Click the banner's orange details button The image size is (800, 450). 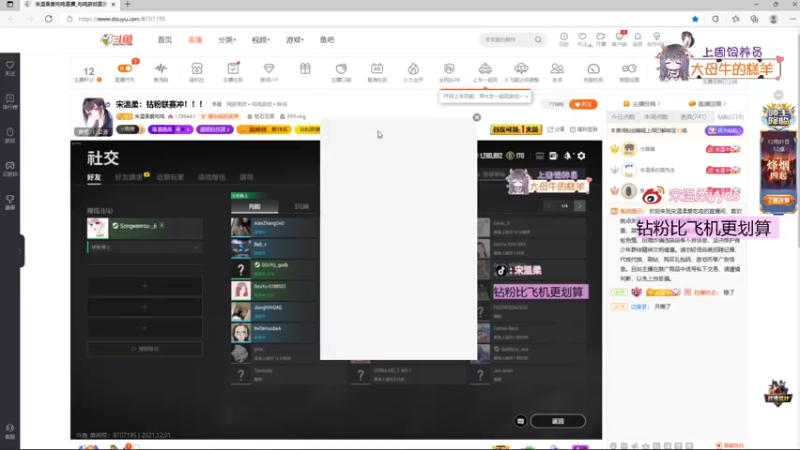click(778, 200)
